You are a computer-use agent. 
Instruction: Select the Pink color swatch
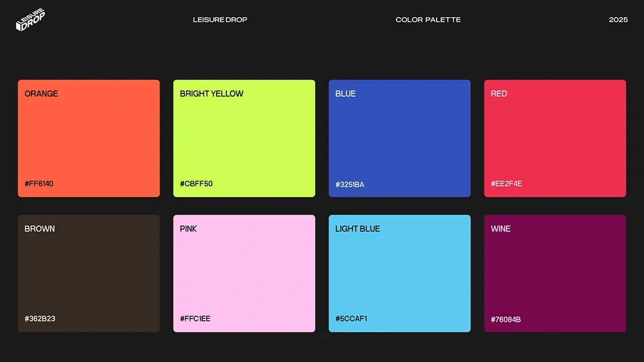tap(244, 273)
